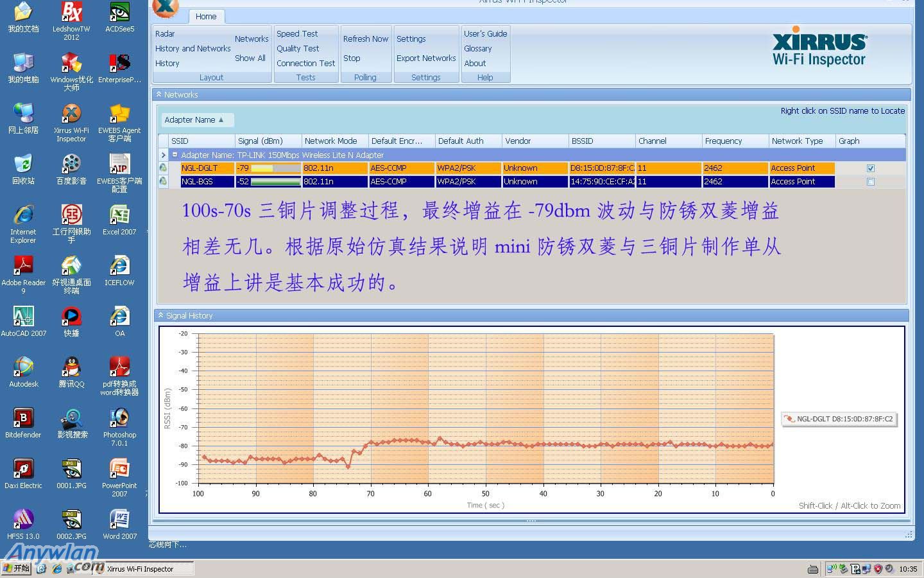Choose Show All layout option
The width and height of the screenshot is (924, 578).
[250, 58]
